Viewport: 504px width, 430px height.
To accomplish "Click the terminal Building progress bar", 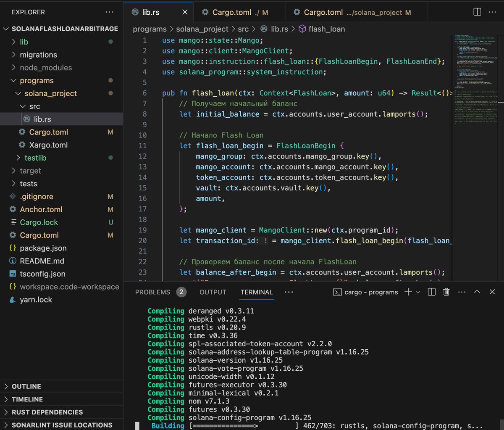I will (x=244, y=426).
